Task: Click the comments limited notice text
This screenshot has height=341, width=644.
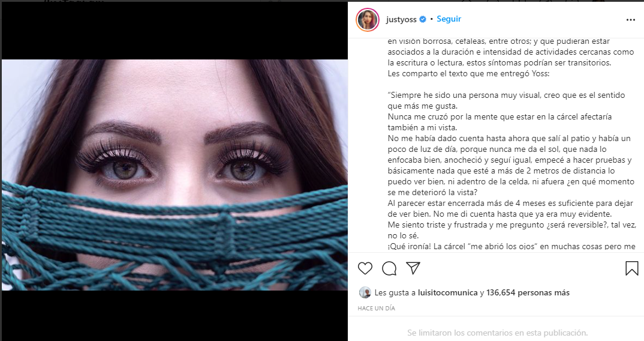Action: point(497,333)
